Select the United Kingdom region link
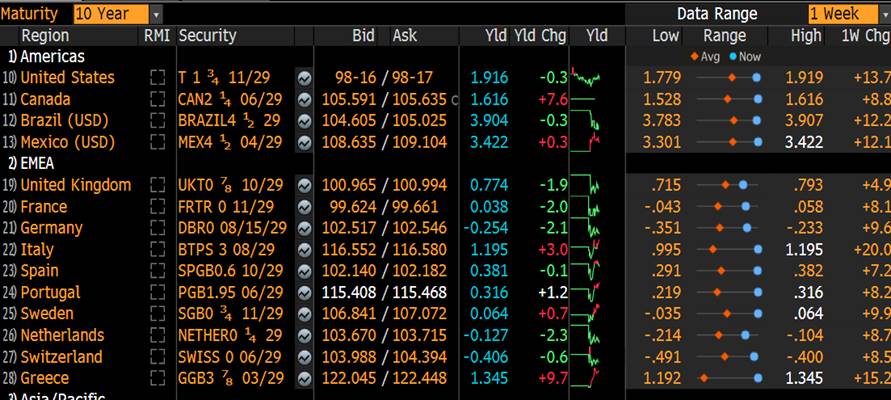891x400 pixels. [x=75, y=185]
